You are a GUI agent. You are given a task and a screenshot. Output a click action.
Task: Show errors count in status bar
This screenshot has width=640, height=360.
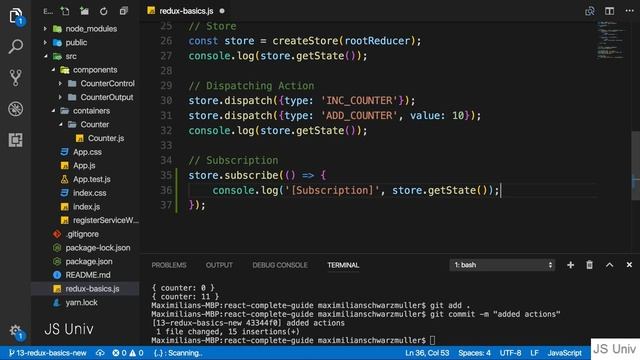tap(120, 353)
